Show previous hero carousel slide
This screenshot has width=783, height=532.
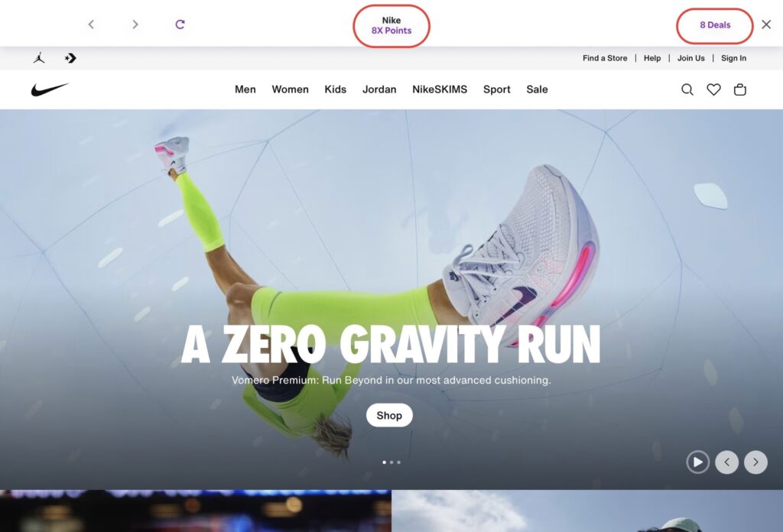[726, 462]
